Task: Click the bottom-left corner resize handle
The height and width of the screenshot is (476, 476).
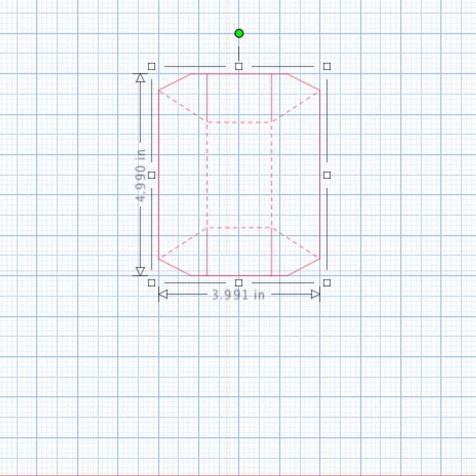Action: (152, 283)
